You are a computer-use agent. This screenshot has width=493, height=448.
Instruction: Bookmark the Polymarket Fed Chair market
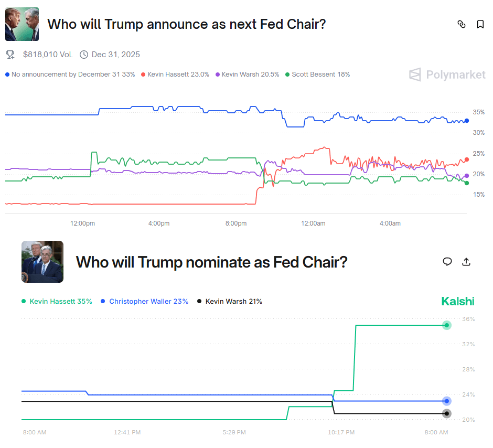(x=480, y=24)
